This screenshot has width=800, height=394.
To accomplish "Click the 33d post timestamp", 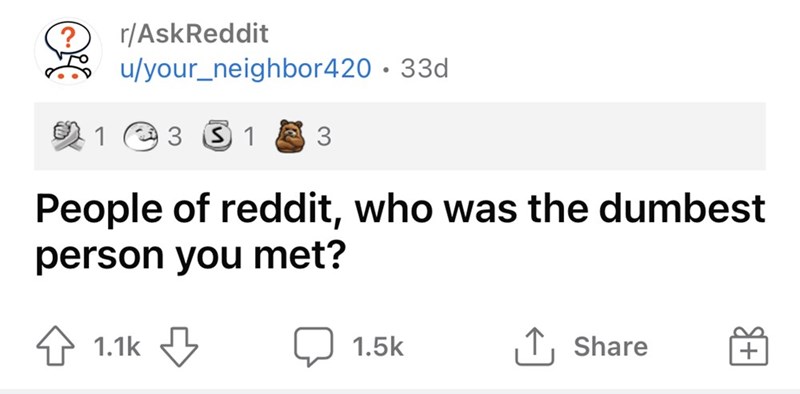I will coord(424,68).
